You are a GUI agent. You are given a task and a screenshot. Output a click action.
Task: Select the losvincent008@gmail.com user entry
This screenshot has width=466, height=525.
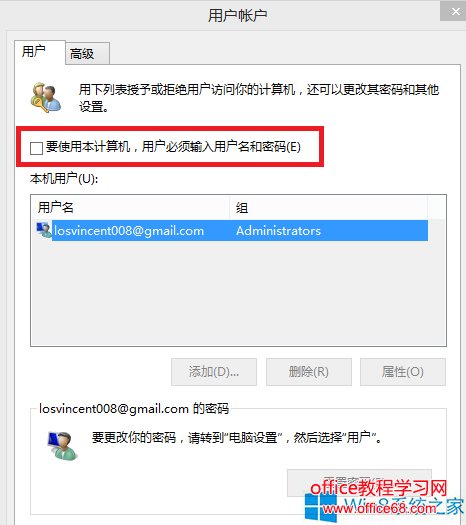(129, 231)
